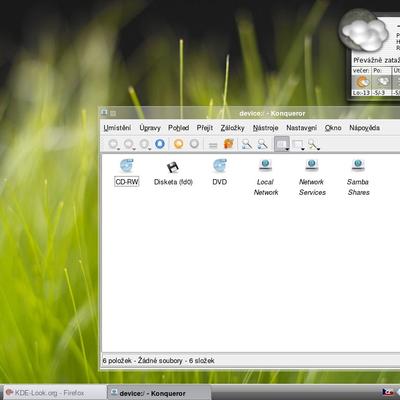Click the large cloud icon in the weather widget

point(364,31)
